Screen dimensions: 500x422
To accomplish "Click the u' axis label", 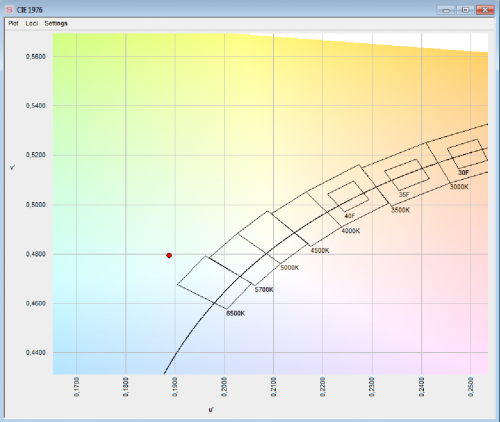I will point(211,409).
